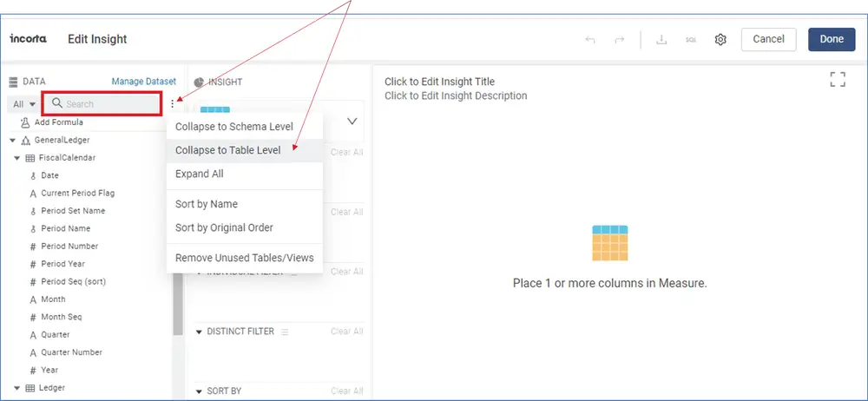The image size is (868, 401).
Task: Click the key icon beside Date
Action: [33, 175]
